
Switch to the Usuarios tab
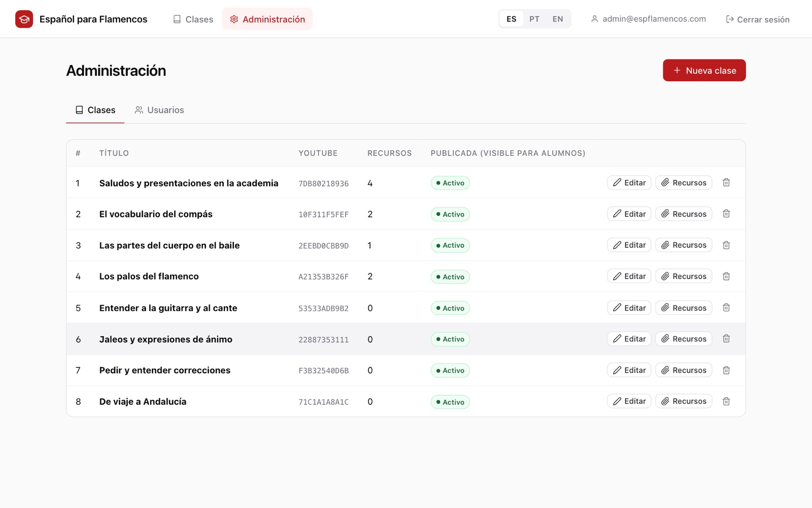coord(159,110)
